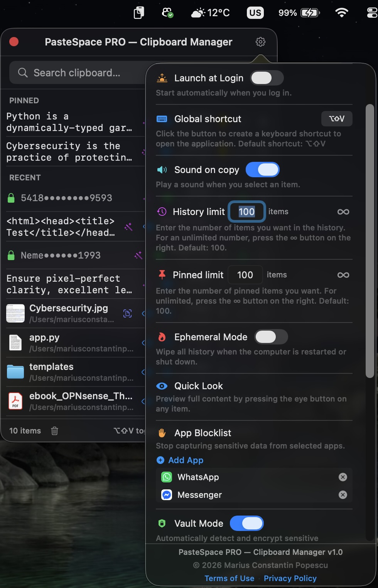Open the Terms of Use link
The height and width of the screenshot is (588, 378).
(x=229, y=578)
